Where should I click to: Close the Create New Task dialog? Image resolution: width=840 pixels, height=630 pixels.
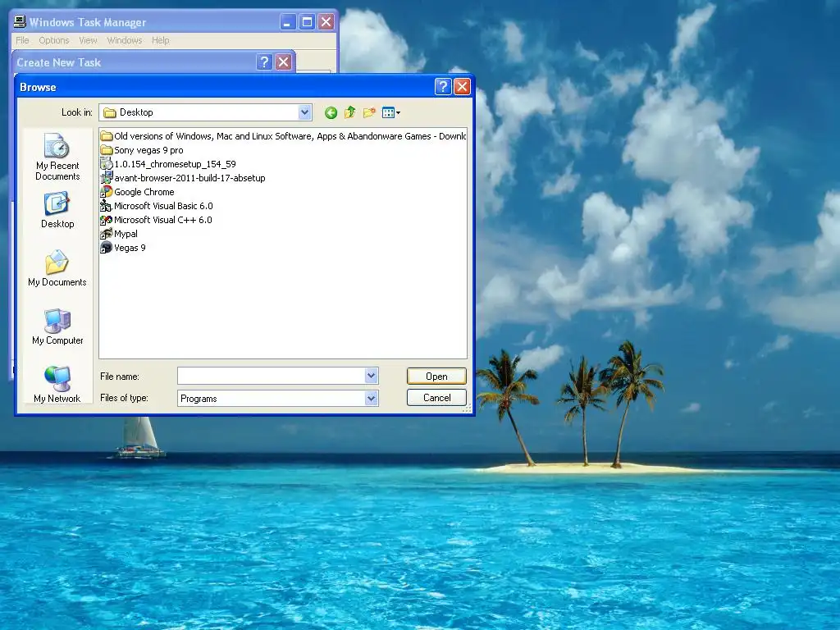tap(283, 62)
